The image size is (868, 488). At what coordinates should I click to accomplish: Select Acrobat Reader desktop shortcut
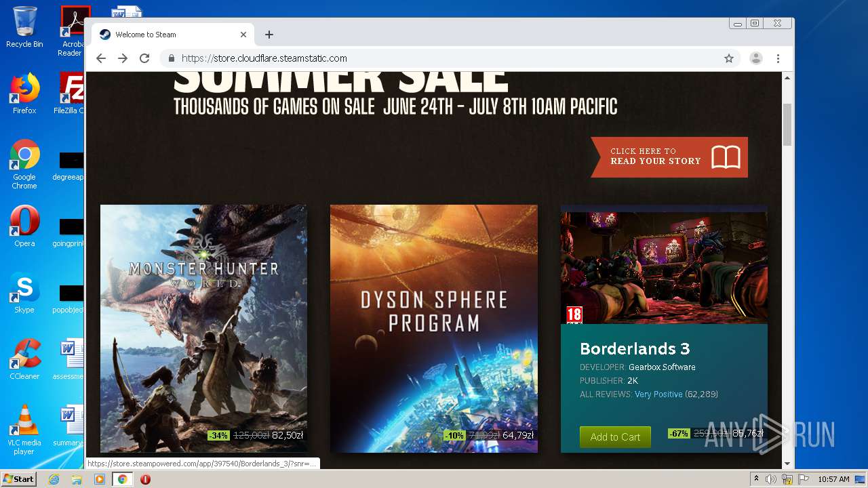[x=73, y=31]
